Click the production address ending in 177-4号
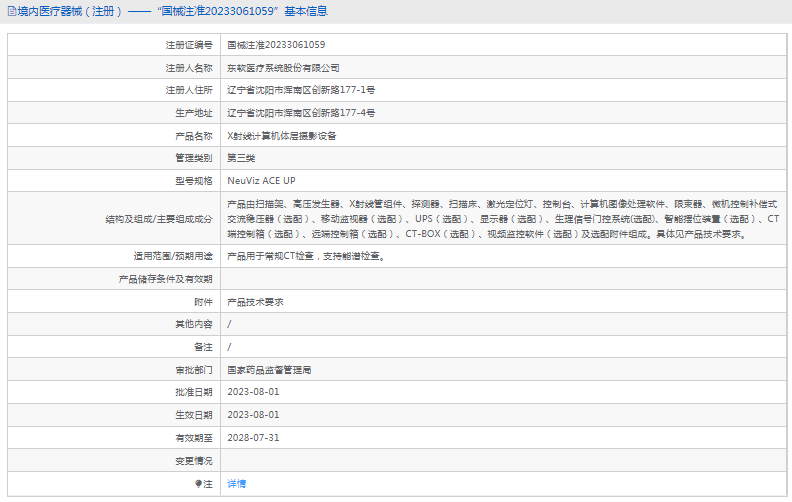This screenshot has width=792, height=502. pos(301,113)
